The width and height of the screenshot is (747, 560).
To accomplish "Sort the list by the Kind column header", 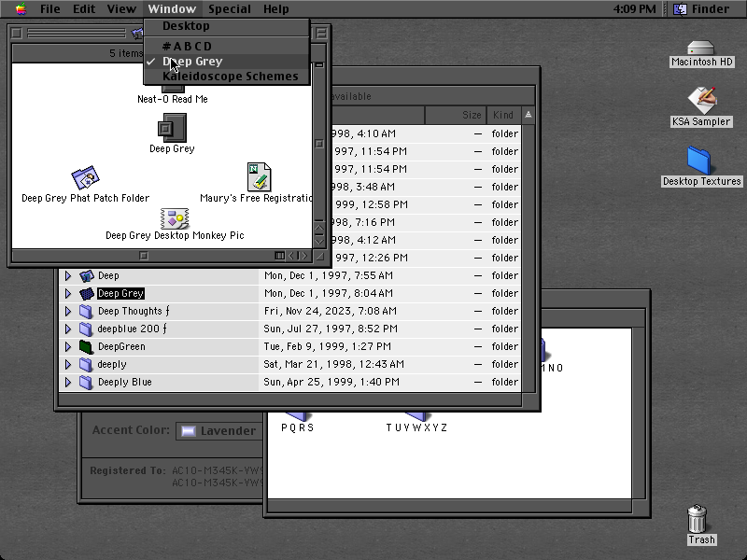I will pos(503,115).
